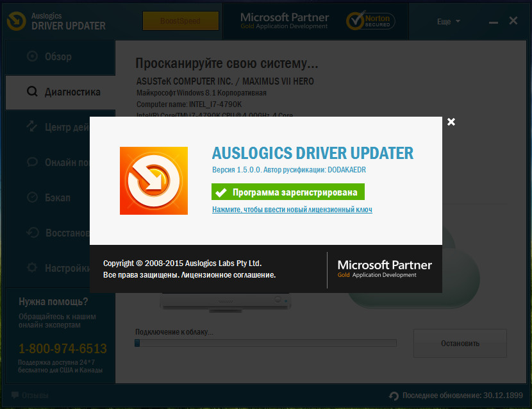The height and width of the screenshot is (409, 532).
Task: Click the link to enter a new license key
Action: pyautogui.click(x=292, y=210)
